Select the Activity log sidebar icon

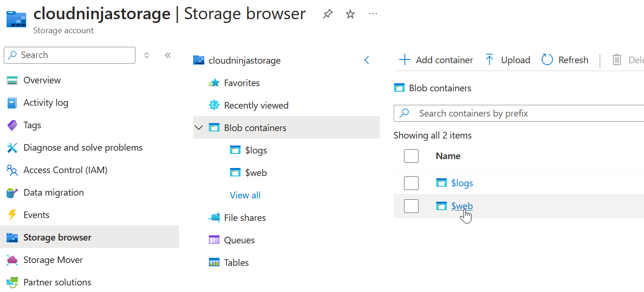pos(12,102)
